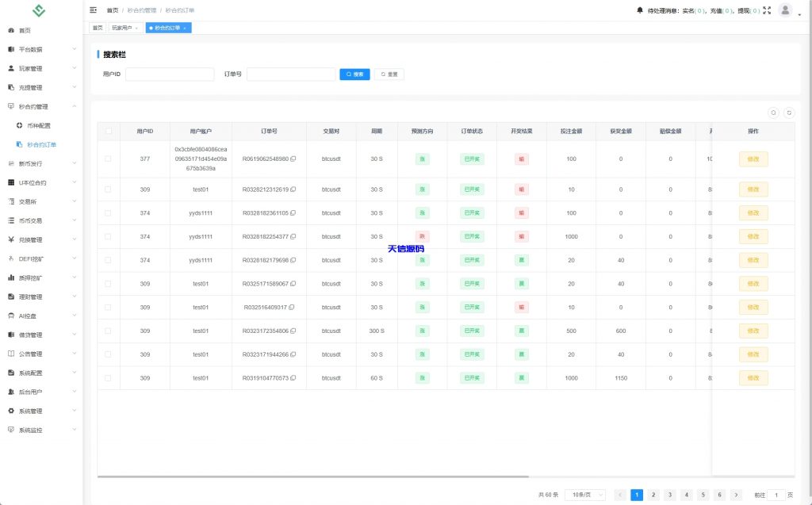Copy order number R0328182254377

[x=293, y=237]
